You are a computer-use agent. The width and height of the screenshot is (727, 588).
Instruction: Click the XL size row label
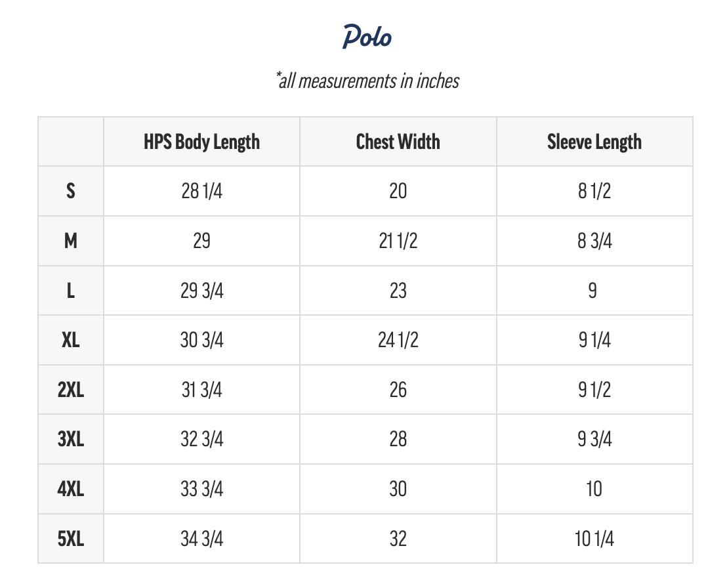tap(71, 340)
